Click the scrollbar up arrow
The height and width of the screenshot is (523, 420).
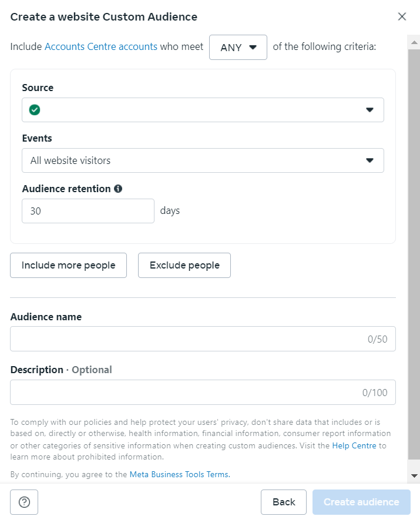[x=414, y=42]
